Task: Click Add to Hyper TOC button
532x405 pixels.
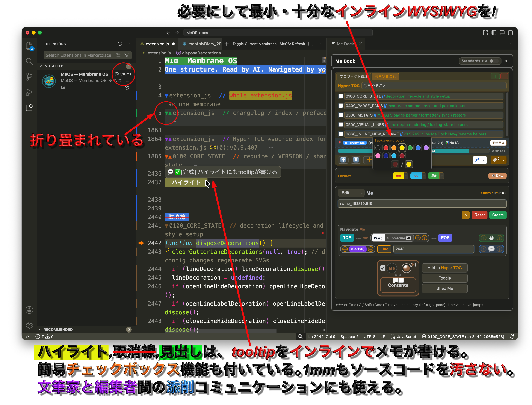Action: [x=444, y=268]
